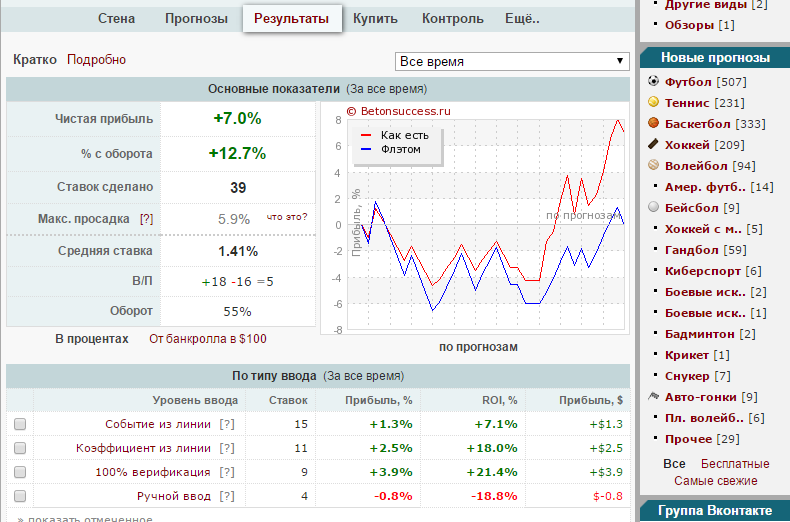Expand the 'Ещё..' menu

point(522,19)
